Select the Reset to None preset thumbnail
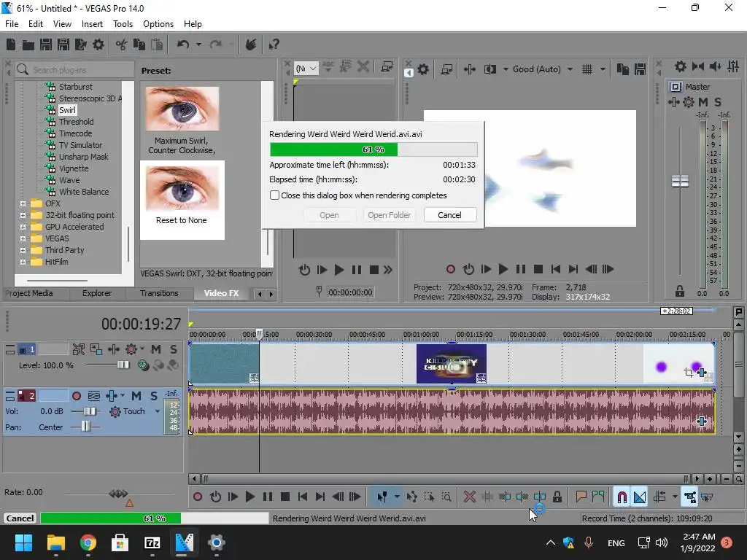The height and width of the screenshot is (560, 747). click(182, 200)
